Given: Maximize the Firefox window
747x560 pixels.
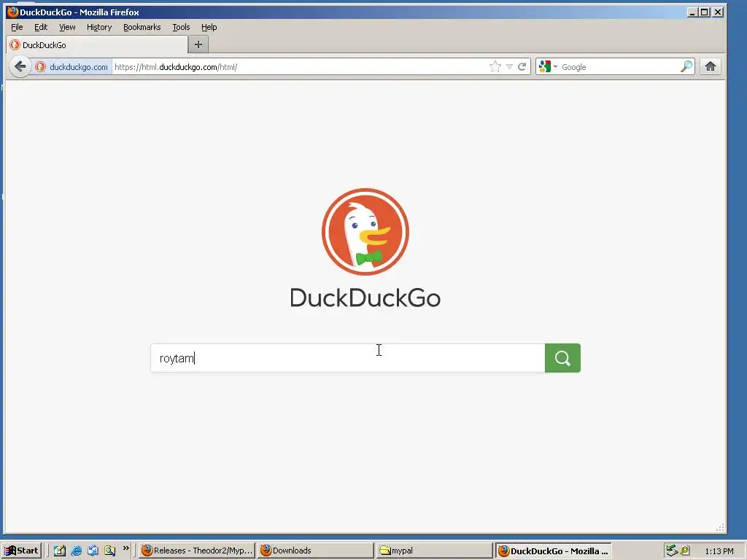Looking at the screenshot, I should (705, 12).
